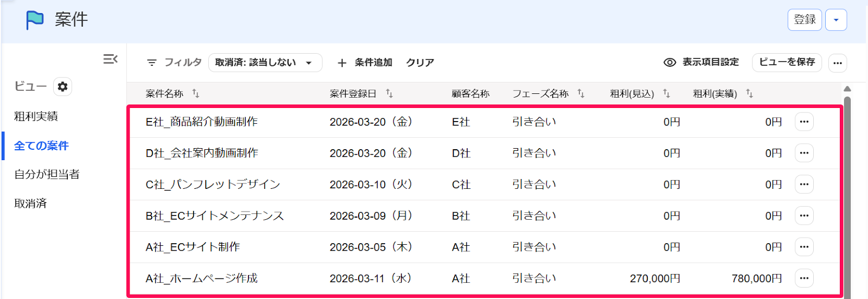This screenshot has height=299, width=868.
Task: Click the 案件 page title
Action: [71, 20]
